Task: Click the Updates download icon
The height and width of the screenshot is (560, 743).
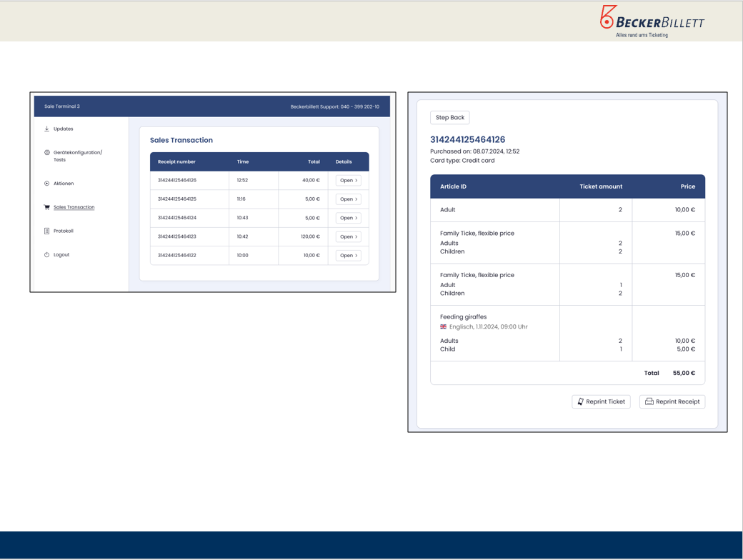Action: click(x=47, y=129)
